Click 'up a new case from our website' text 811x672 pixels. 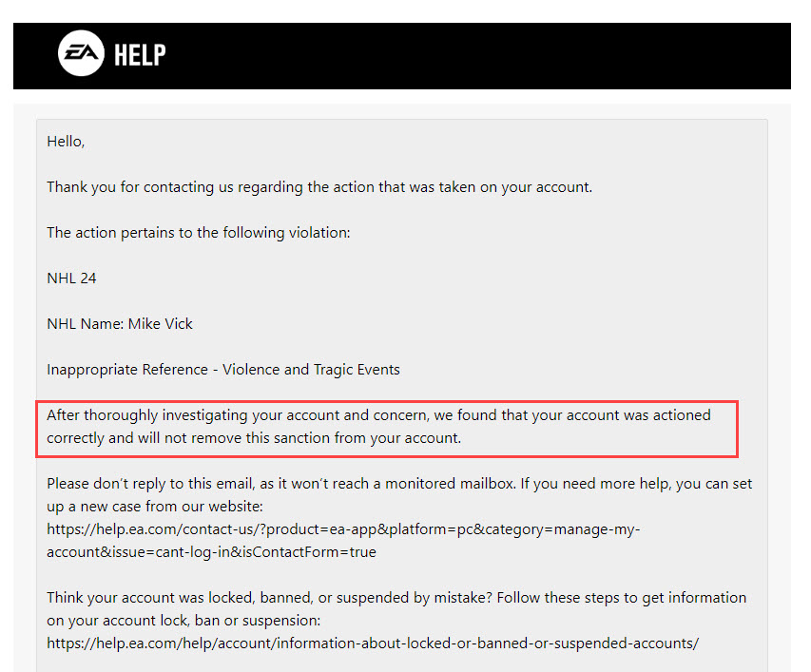pyautogui.click(x=155, y=506)
